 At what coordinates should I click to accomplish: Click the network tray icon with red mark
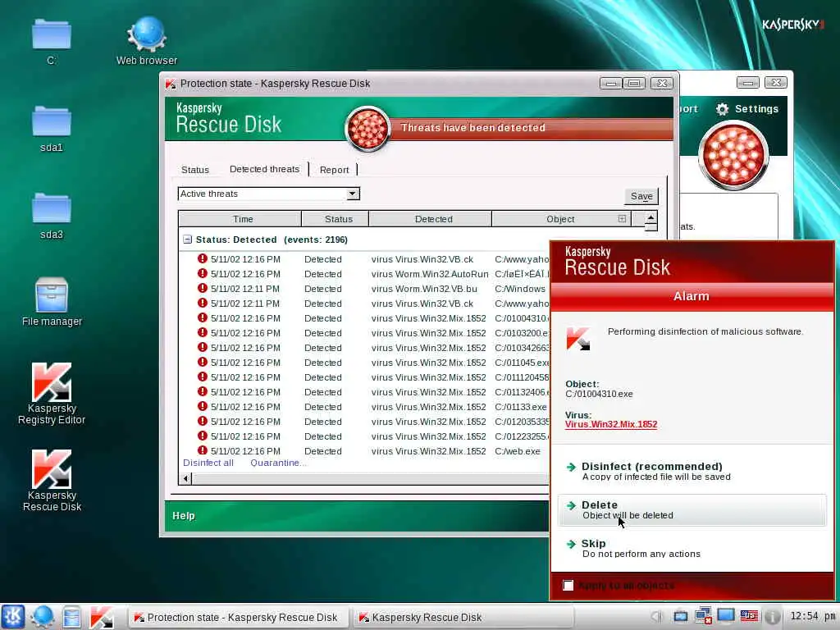coord(703,616)
